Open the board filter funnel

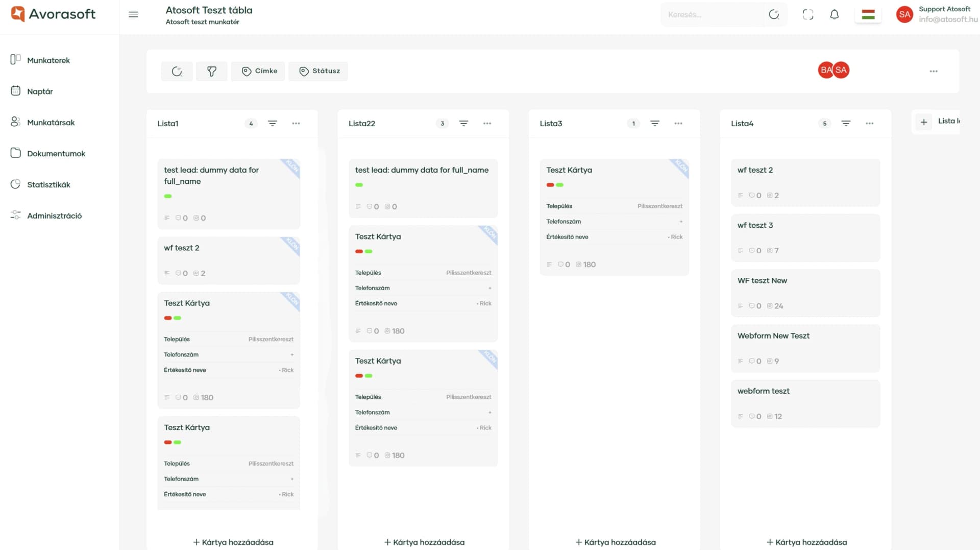point(212,71)
